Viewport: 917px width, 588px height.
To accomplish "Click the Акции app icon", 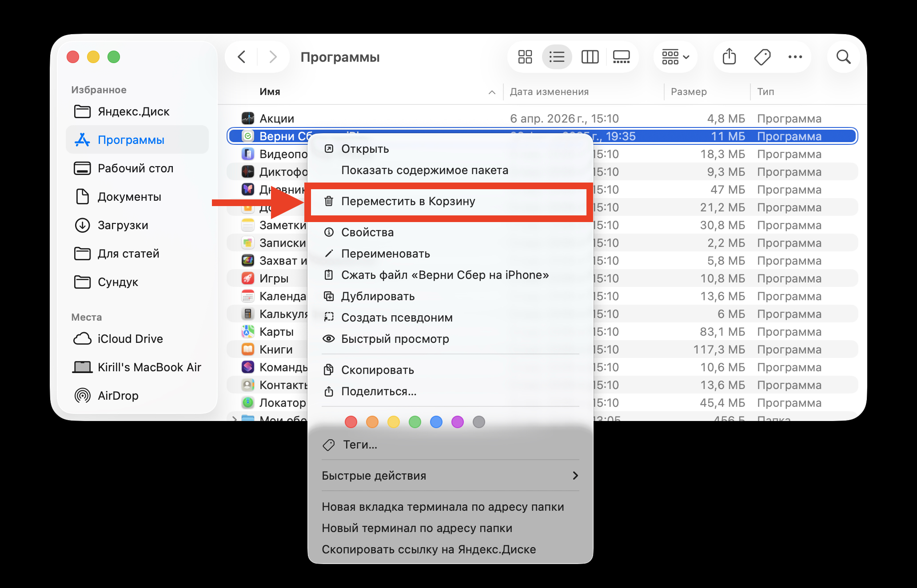I will [x=248, y=118].
